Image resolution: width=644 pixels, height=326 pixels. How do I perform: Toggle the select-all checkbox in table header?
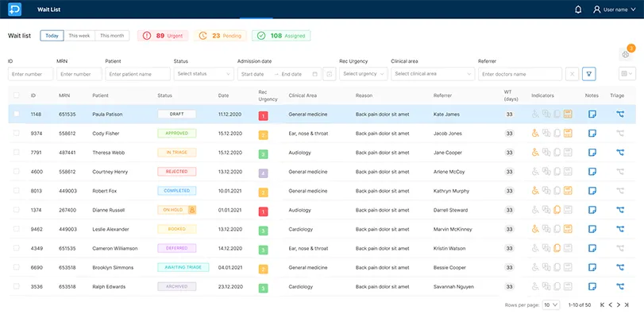click(x=17, y=95)
